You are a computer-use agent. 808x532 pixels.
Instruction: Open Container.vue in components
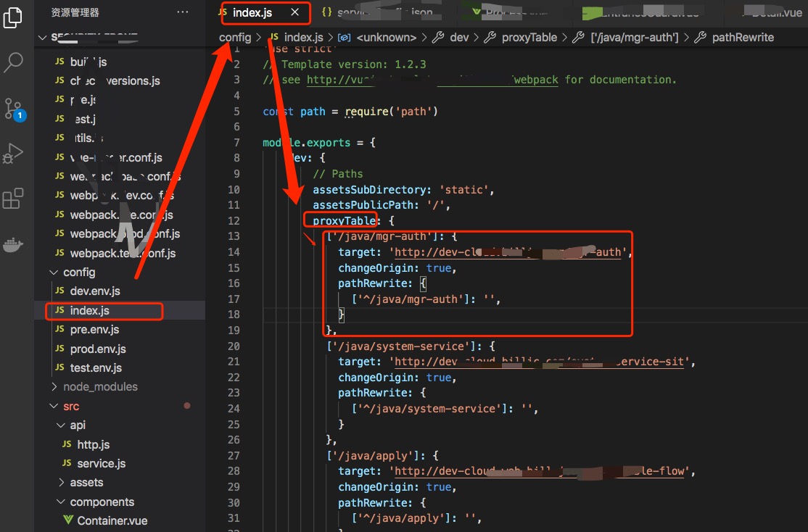pos(112,520)
